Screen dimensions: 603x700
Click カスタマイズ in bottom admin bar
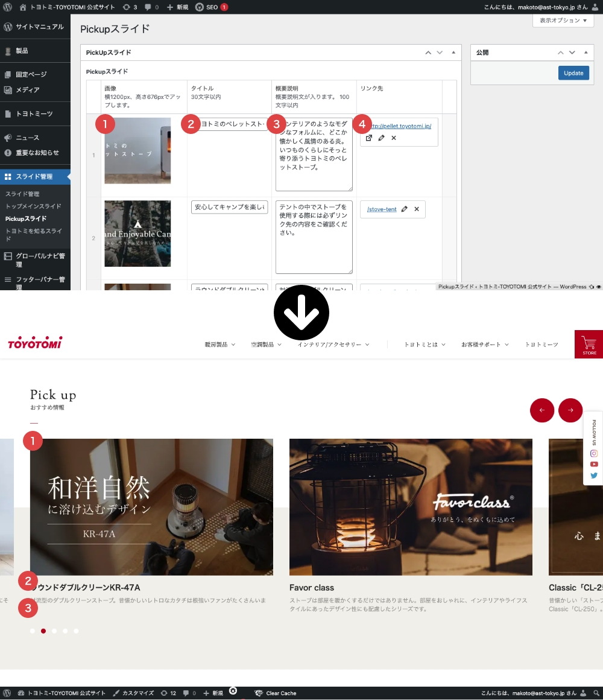point(133,693)
